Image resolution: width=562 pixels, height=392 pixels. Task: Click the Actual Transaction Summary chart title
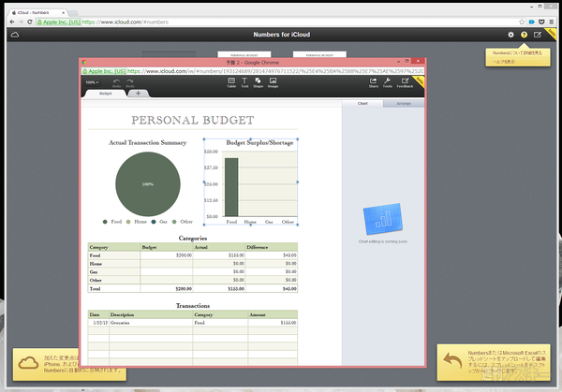point(148,142)
